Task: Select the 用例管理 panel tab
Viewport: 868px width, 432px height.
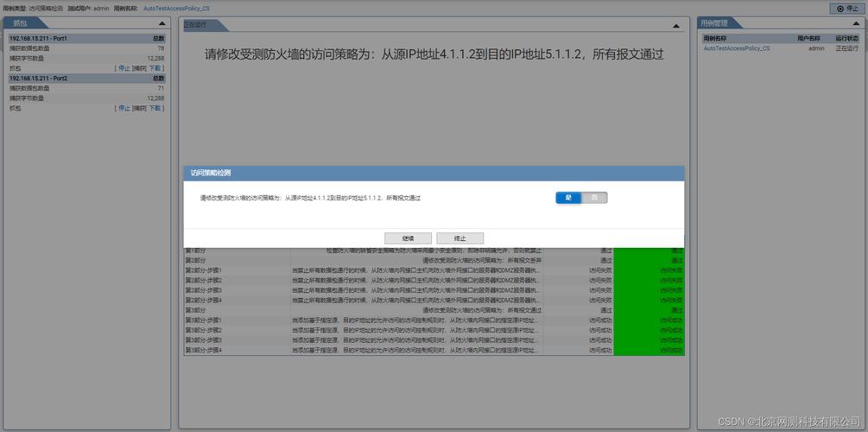Action: point(717,23)
